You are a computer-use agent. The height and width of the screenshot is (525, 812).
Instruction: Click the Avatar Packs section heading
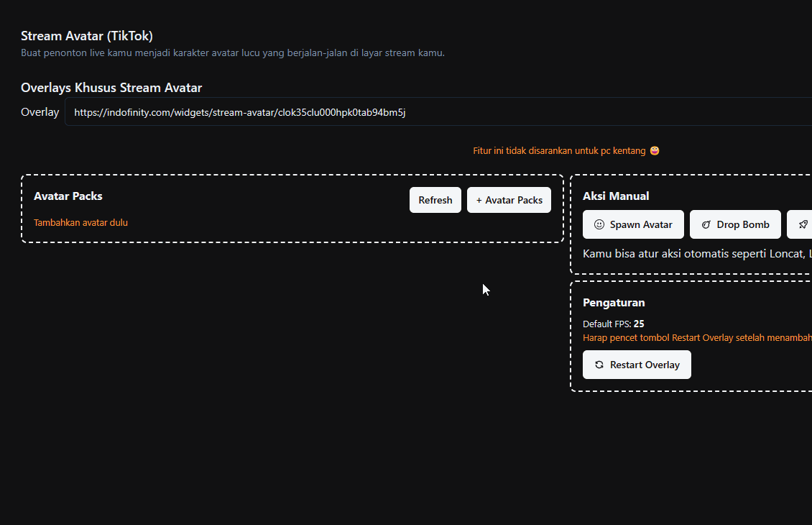click(x=68, y=196)
